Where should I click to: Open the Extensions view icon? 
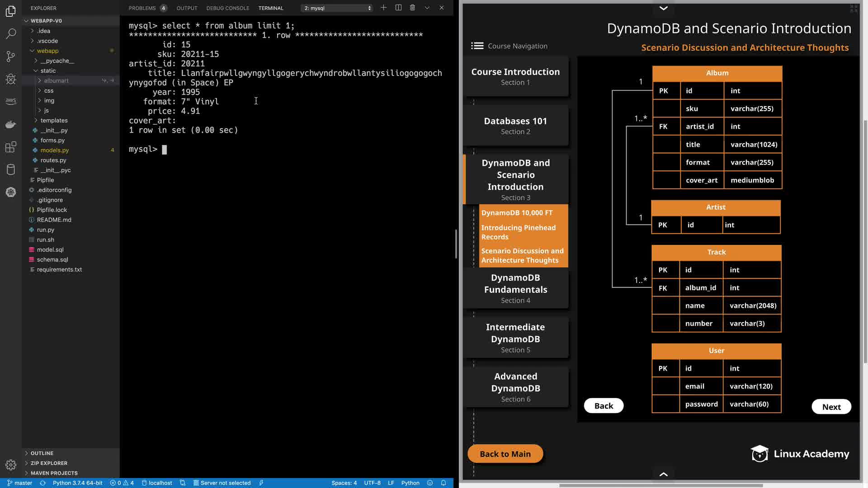[11, 147]
